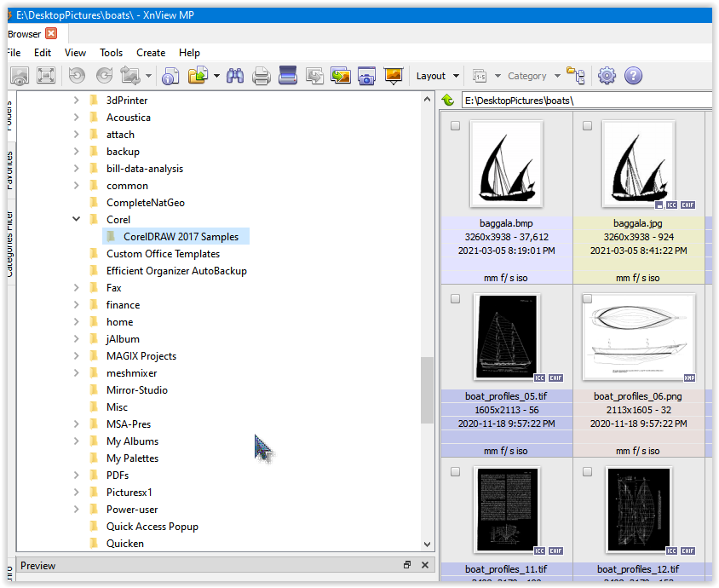
Task: Select the My Albums folder
Action: [x=132, y=441]
